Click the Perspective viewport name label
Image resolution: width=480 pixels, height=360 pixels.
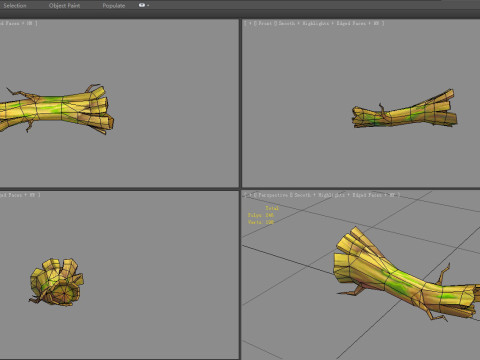click(272, 195)
